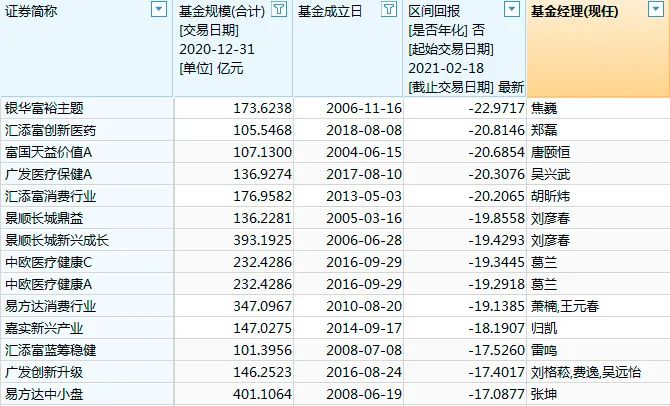Select fund name 易方达中小盘
This screenshot has width=670, height=406.
tap(44, 394)
